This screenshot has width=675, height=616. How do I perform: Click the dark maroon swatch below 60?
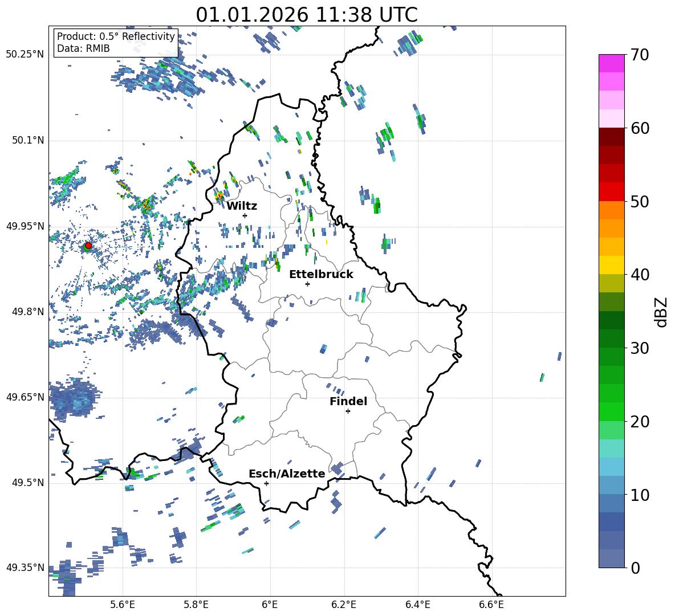612,137
